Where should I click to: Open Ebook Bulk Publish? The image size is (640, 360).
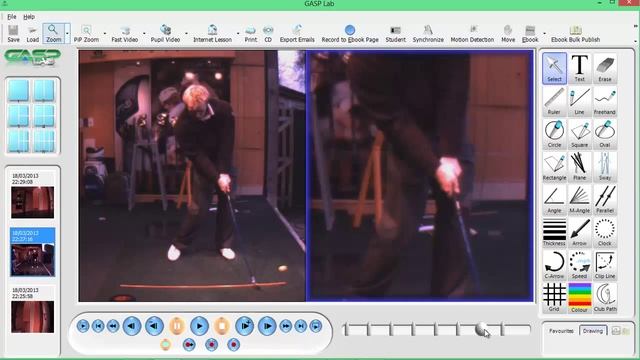pos(576,33)
